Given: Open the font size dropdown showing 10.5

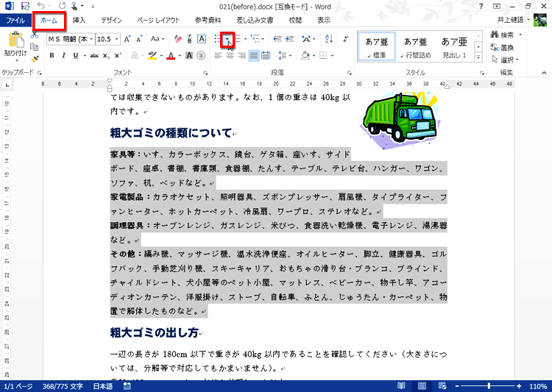Looking at the screenshot, I should click(x=116, y=39).
